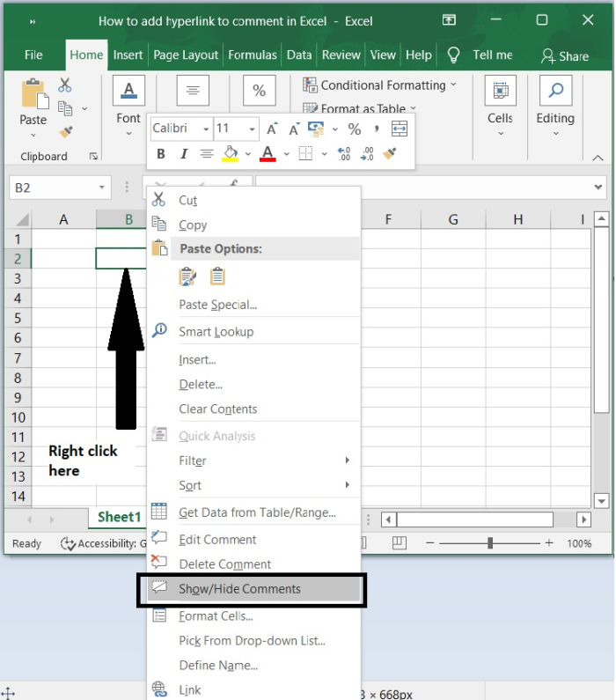The width and height of the screenshot is (616, 700).
Task: Switch to the Page Layout tab
Action: tap(186, 55)
